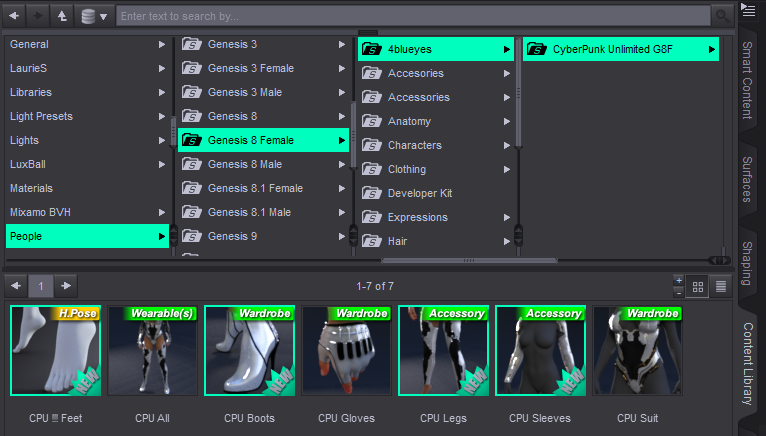Click the Genesis 3 Female folder icon
Image resolution: width=766 pixels, height=436 pixels.
[x=192, y=68]
